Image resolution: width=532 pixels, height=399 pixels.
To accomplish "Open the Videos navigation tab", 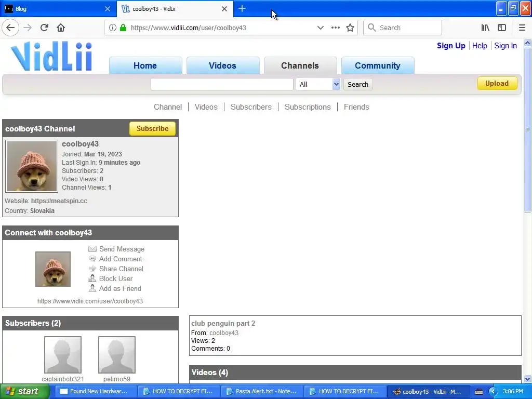I will (222, 65).
